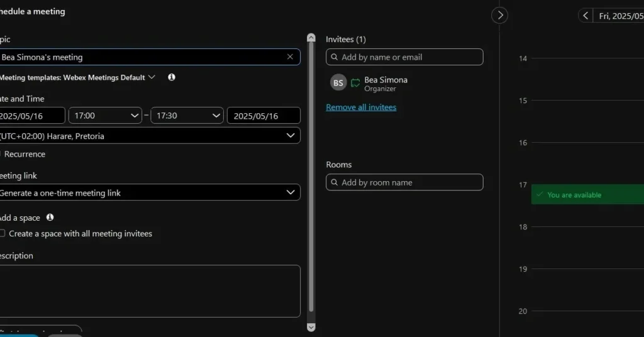The width and height of the screenshot is (644, 337).
Task: Click the 14 hour label in calendar
Action: (523, 58)
